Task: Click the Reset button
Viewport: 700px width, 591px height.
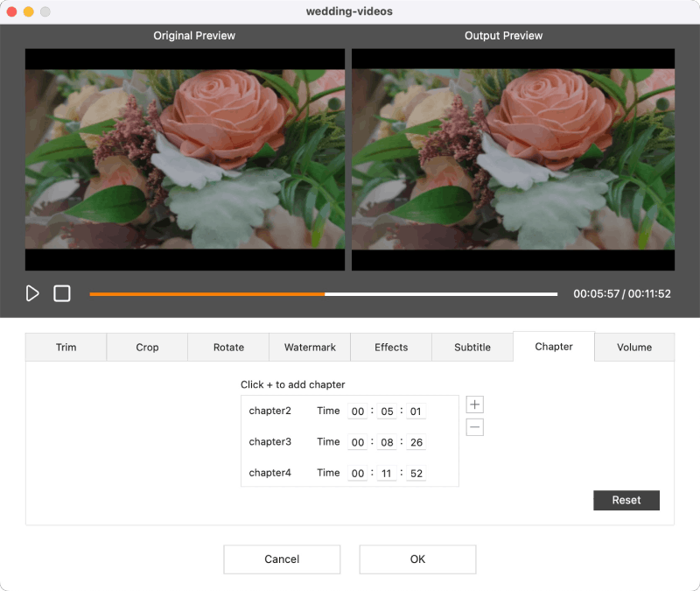Action: pyautogui.click(x=626, y=500)
